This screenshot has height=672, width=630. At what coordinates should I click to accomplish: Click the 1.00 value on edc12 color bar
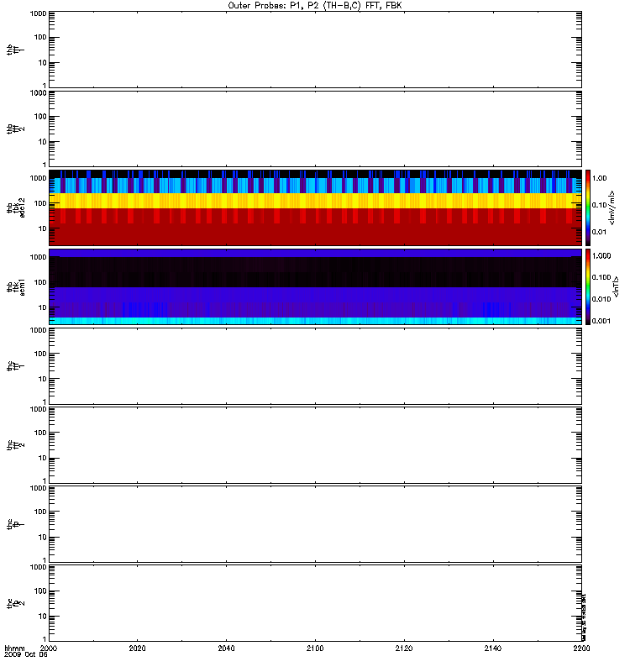[599, 178]
